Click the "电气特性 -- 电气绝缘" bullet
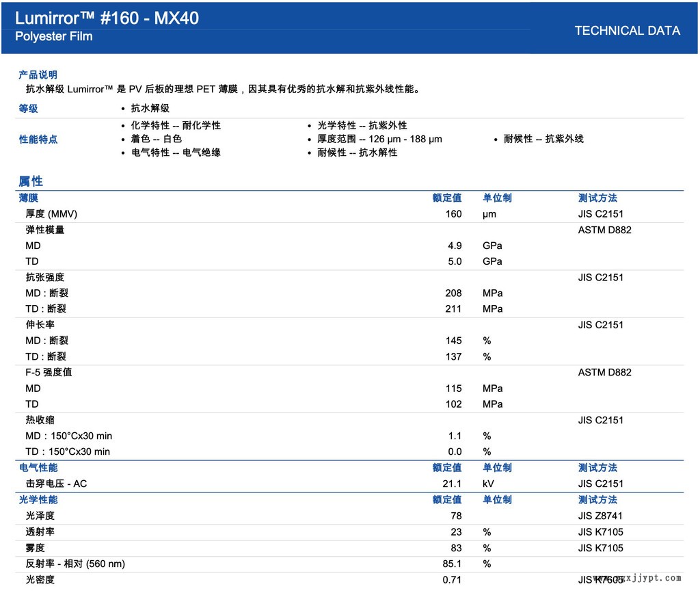This screenshot has width=700, height=593. click(176, 153)
